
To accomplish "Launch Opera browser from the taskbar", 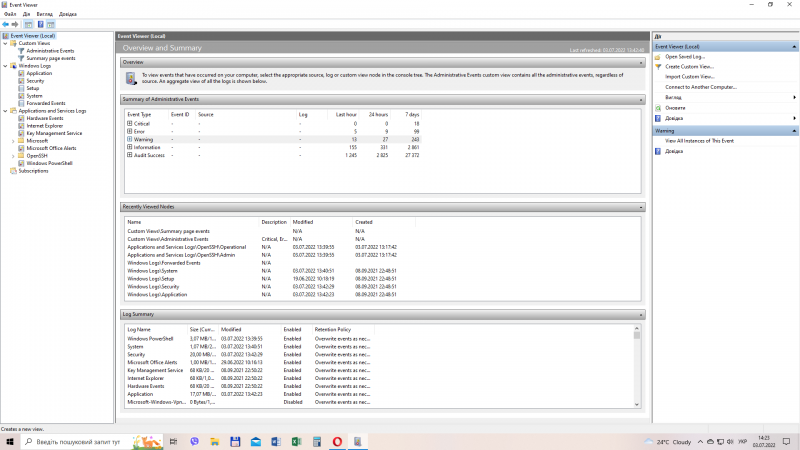I will click(x=339, y=441).
